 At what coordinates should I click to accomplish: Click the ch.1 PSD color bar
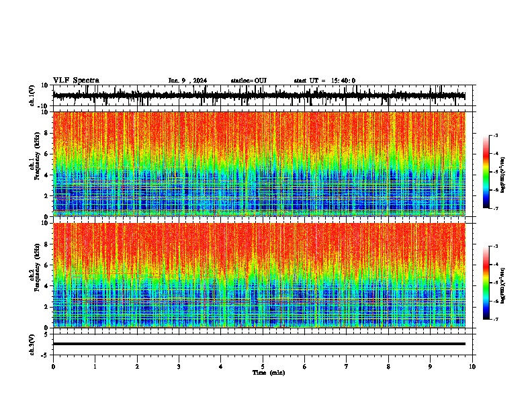pyautogui.click(x=486, y=172)
